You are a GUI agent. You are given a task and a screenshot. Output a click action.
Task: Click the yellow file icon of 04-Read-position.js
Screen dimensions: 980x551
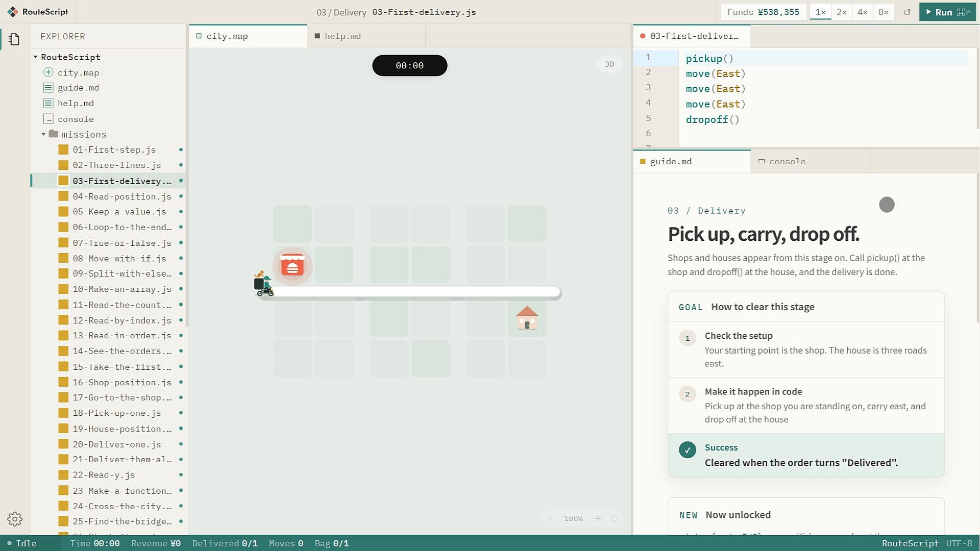tap(63, 196)
